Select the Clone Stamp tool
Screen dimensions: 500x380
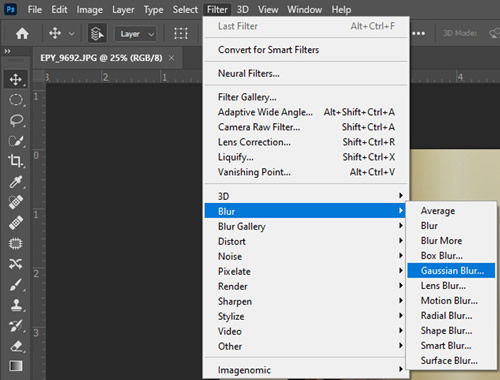coord(16,305)
